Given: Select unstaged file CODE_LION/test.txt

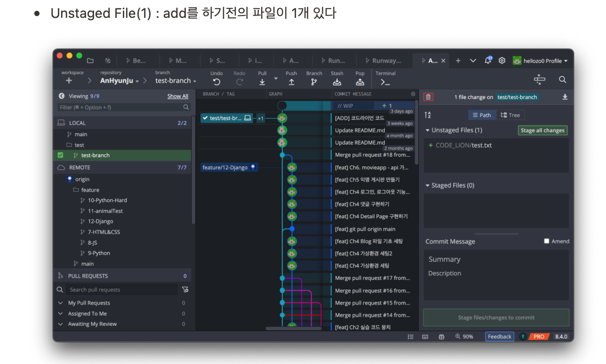Looking at the screenshot, I should pyautogui.click(x=463, y=145).
